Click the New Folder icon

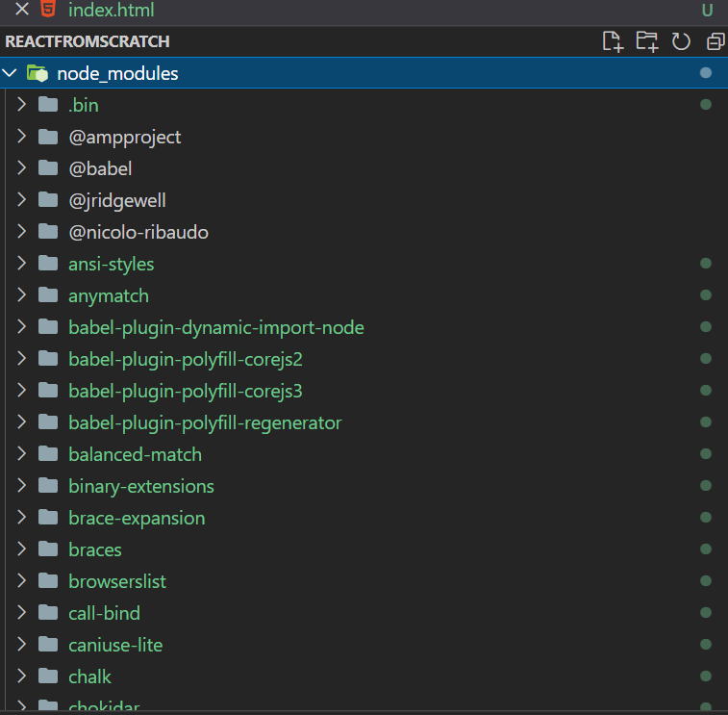tap(647, 41)
